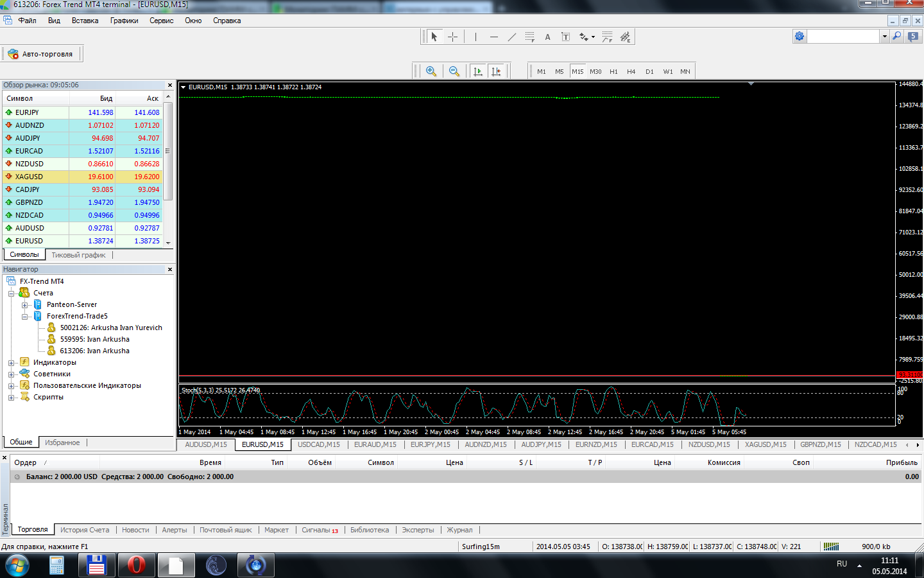Viewport: 924px width, 578px height.
Task: Open the calculator taskbar icon
Action: click(x=56, y=566)
